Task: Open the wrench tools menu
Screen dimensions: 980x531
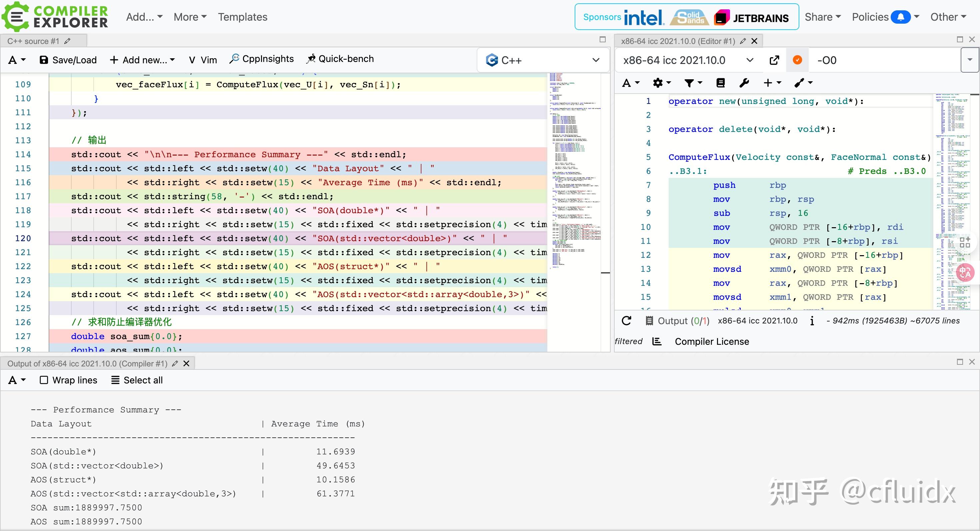Action: tap(744, 83)
